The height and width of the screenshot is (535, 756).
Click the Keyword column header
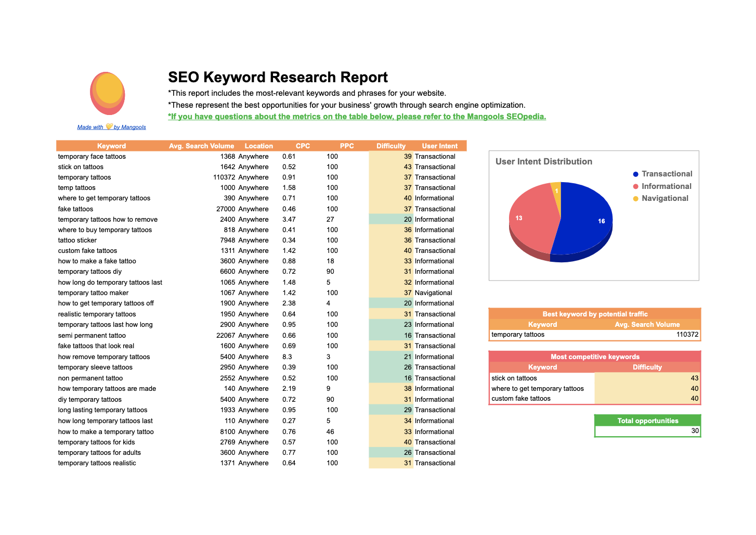[111, 146]
